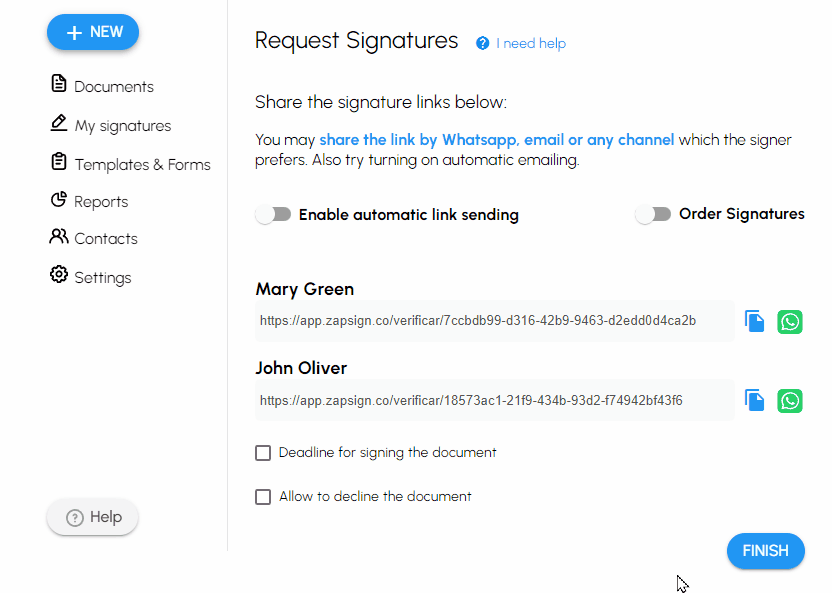
Task: Open Contacts from the sidebar
Action: pos(105,238)
